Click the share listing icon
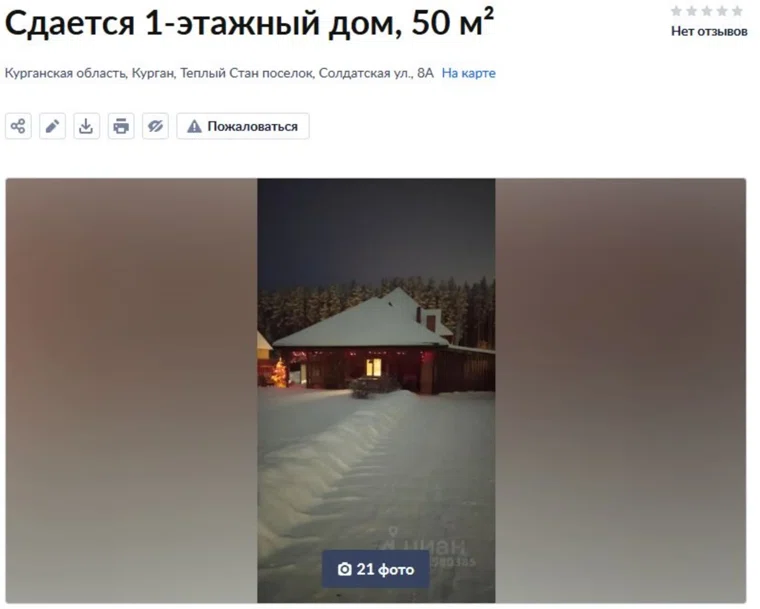Screen dimensions: 760x609 pos(18,127)
